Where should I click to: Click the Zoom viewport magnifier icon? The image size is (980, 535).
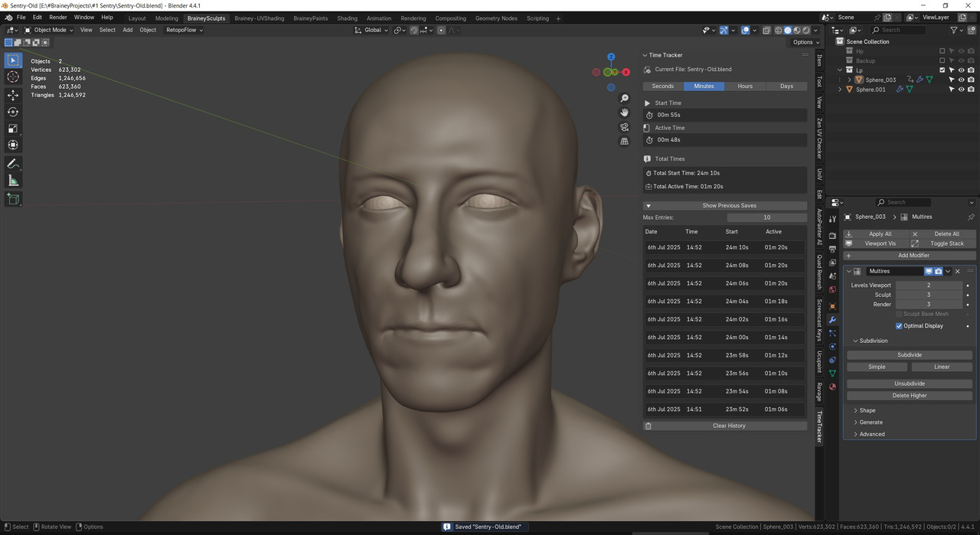click(625, 99)
